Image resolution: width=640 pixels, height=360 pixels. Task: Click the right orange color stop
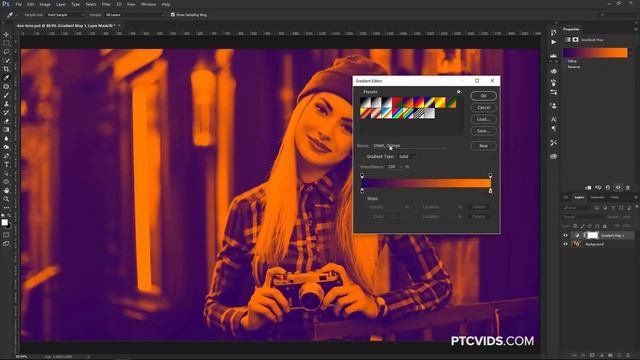(x=490, y=191)
